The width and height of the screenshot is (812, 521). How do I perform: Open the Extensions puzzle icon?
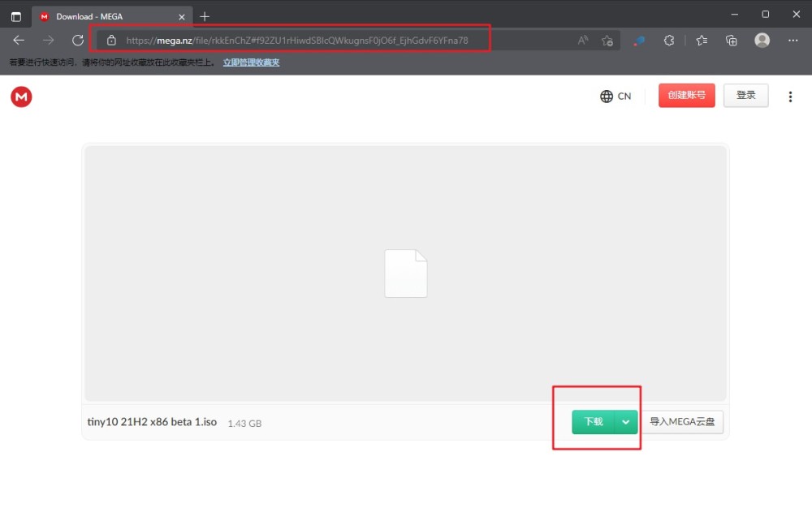669,41
